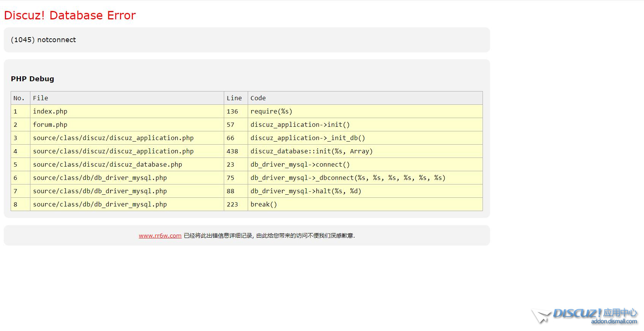Click the db_driver_mysql->_dbconnect code cell

(365, 178)
